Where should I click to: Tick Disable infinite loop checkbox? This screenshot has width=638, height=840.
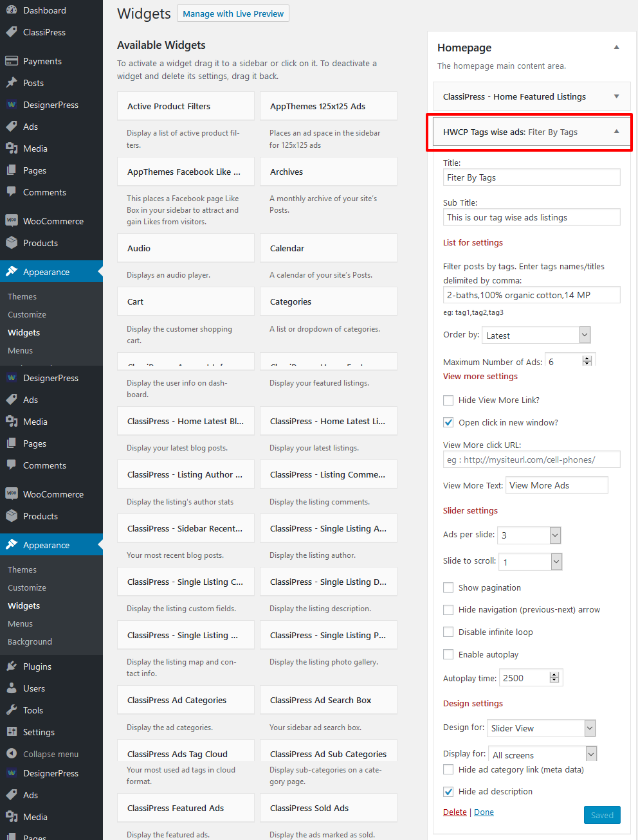tap(448, 632)
